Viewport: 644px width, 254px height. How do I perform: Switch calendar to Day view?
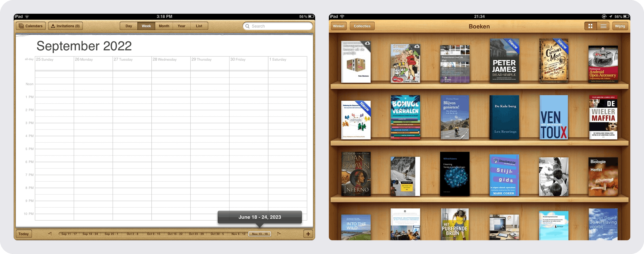pos(128,26)
